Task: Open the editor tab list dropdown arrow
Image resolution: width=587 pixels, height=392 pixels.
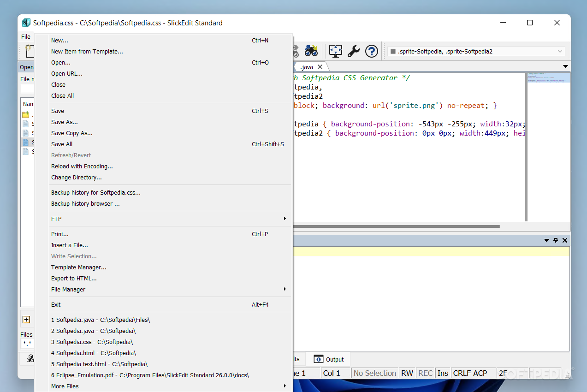Action: tap(566, 66)
